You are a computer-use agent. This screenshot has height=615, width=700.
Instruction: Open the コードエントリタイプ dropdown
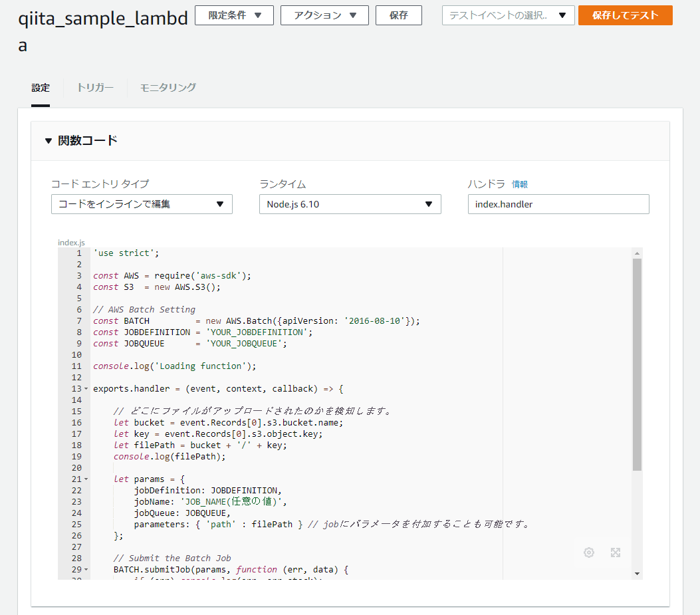pyautogui.click(x=142, y=204)
